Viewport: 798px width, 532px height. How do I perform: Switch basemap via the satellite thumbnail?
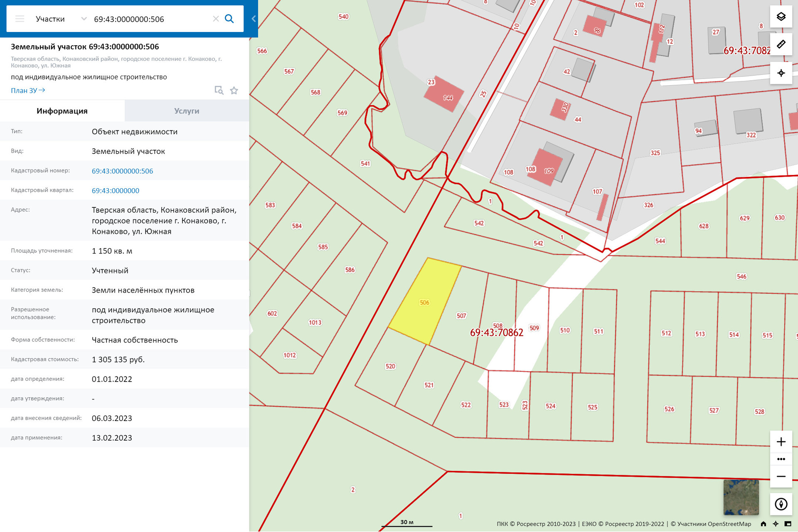coord(741,497)
